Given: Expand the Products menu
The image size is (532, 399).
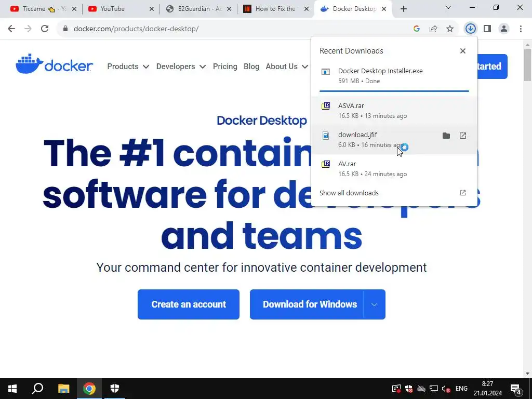Looking at the screenshot, I should click(x=128, y=66).
